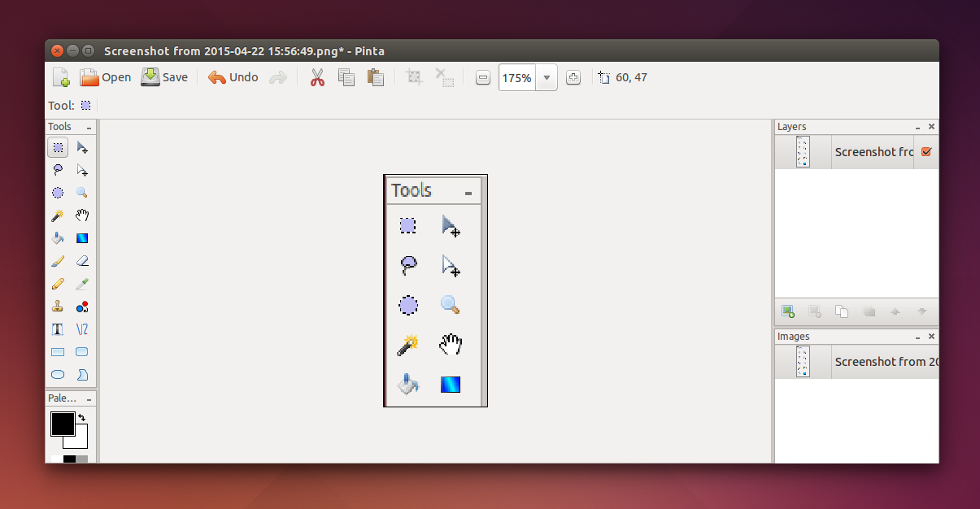The height and width of the screenshot is (509, 980).
Task: Select the Magic Wand tool
Action: coord(58,215)
